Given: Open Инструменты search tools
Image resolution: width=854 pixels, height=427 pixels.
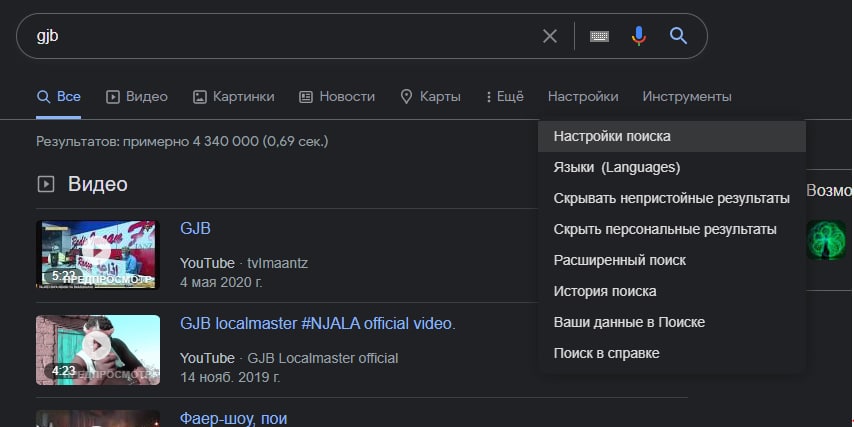Looking at the screenshot, I should pyautogui.click(x=687, y=97).
